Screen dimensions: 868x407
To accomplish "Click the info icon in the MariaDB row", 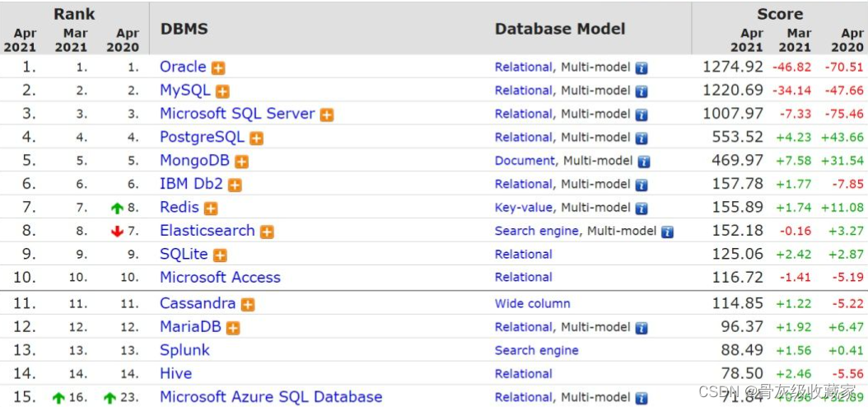I will [642, 328].
